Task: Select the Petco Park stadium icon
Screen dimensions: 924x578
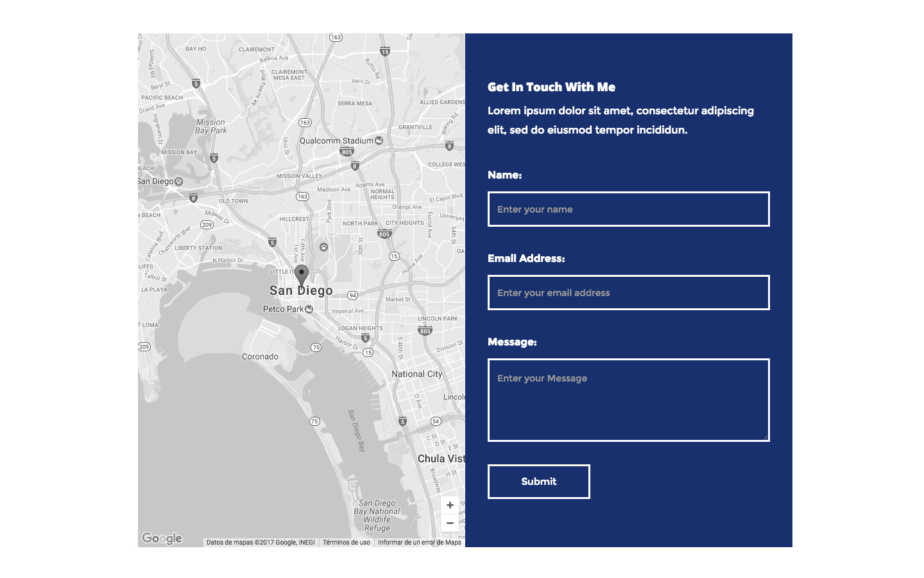Action: point(309,308)
